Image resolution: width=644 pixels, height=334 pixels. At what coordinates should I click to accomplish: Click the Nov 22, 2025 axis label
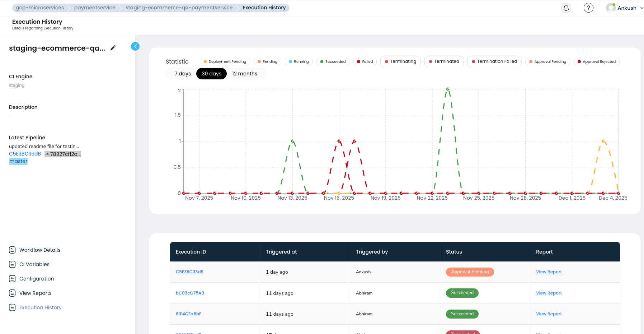432,198
